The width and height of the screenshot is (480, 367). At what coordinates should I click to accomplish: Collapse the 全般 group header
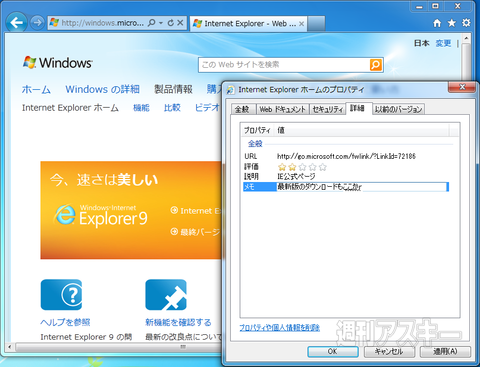[x=255, y=144]
